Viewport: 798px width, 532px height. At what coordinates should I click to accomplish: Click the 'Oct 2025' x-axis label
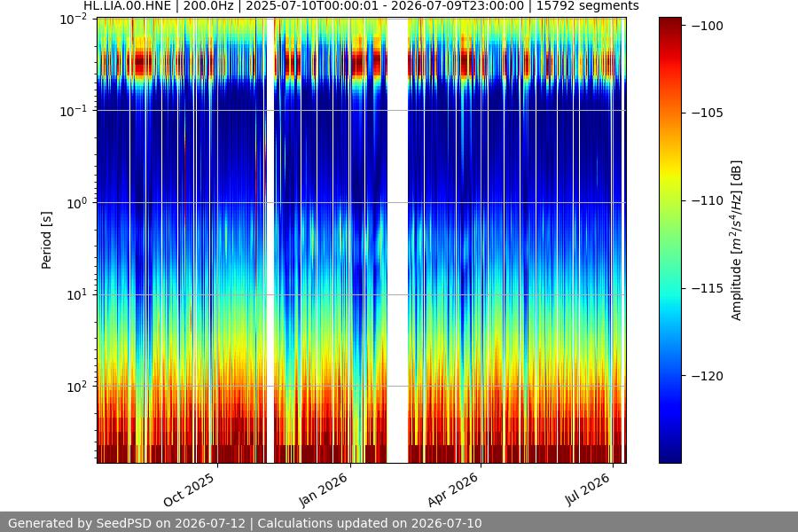(x=189, y=489)
